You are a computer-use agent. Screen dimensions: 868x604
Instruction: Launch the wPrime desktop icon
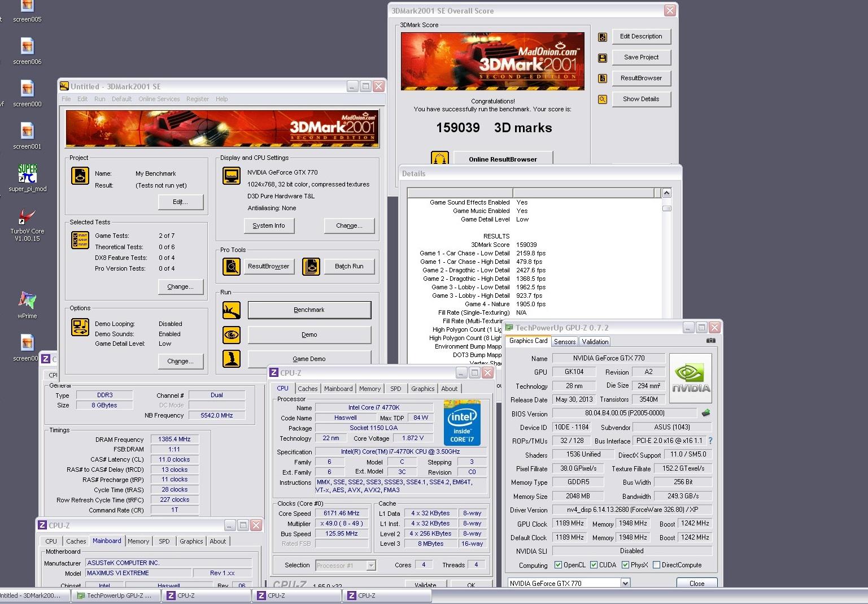27,304
